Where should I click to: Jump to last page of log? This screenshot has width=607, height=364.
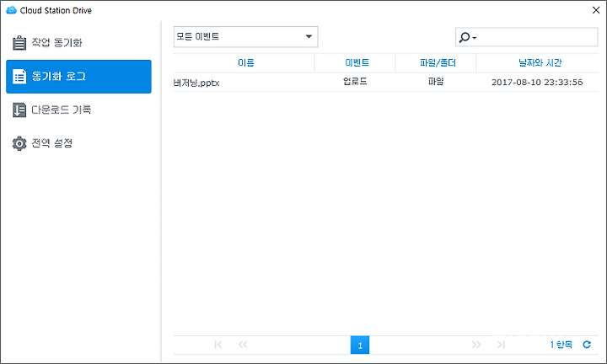[x=502, y=345]
